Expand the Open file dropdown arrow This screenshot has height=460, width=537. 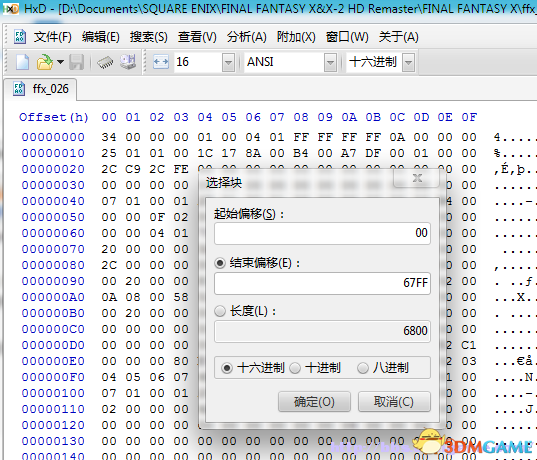click(60, 62)
